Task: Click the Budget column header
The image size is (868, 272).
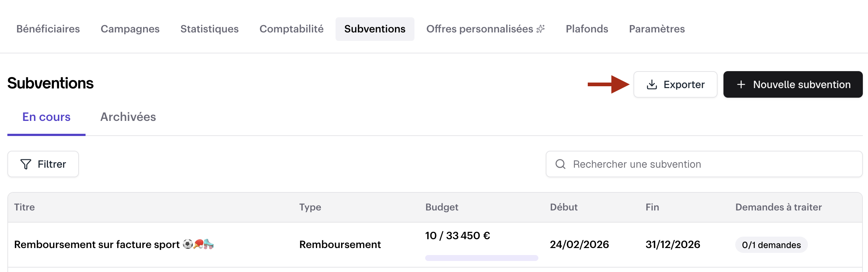Action: (442, 207)
